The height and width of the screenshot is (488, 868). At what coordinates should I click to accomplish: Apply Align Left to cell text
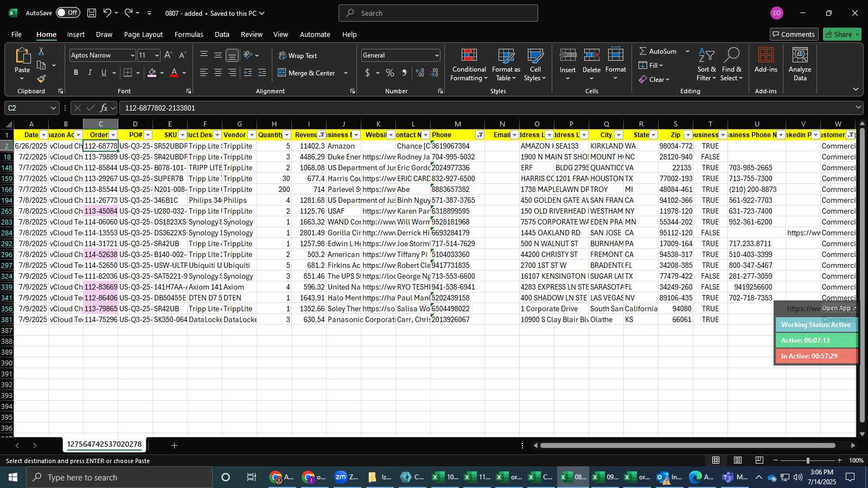tap(204, 73)
